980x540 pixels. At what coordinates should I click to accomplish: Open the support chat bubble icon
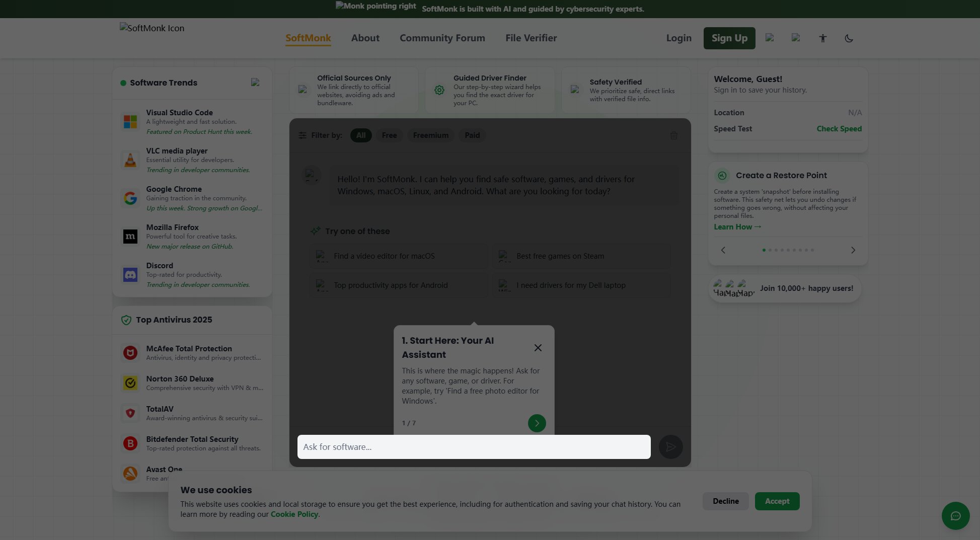click(955, 516)
